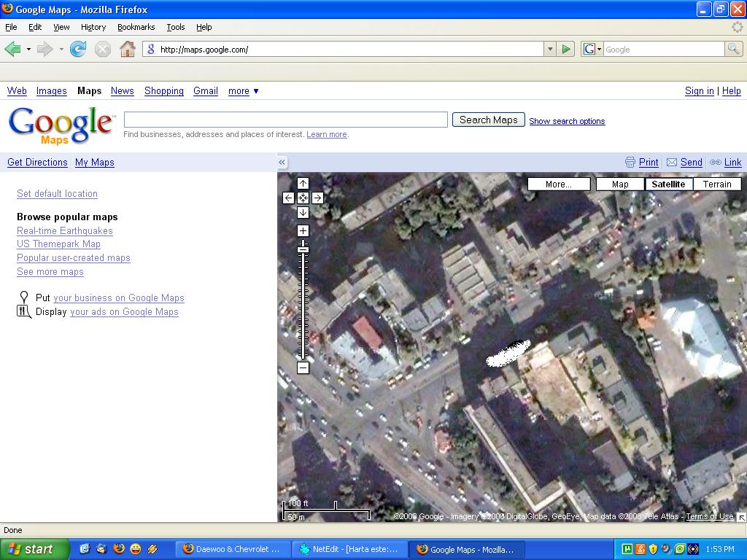The height and width of the screenshot is (560, 747).
Task: Open the Get Directions link
Action: [x=37, y=163]
